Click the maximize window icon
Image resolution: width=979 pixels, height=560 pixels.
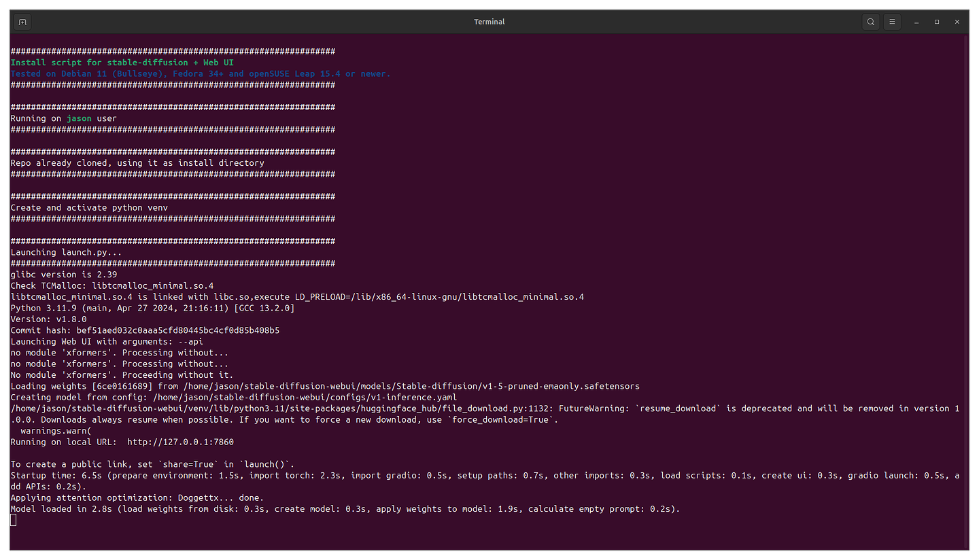(x=936, y=21)
